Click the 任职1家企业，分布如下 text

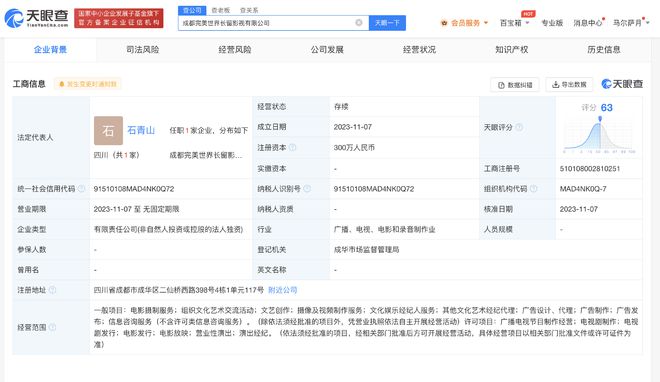pyautogui.click(x=209, y=130)
